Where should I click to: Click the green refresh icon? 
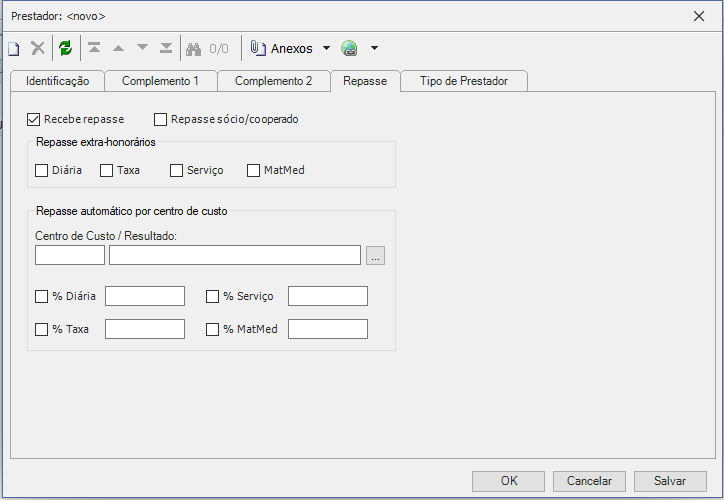coord(66,48)
